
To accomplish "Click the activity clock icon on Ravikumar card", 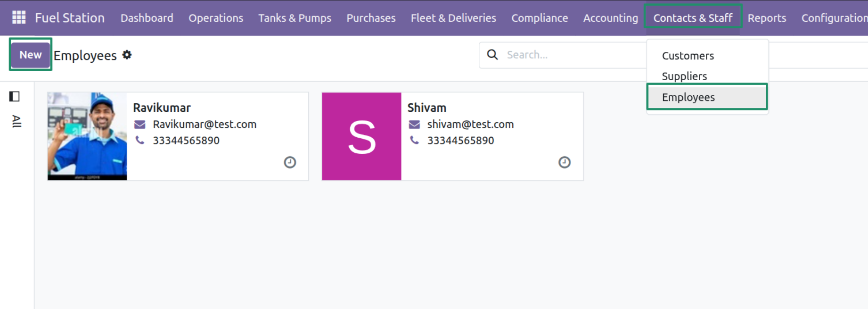I will pos(290,162).
